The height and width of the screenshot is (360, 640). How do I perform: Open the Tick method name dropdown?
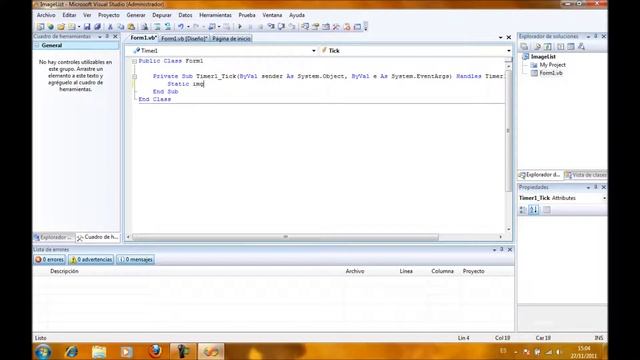point(509,51)
